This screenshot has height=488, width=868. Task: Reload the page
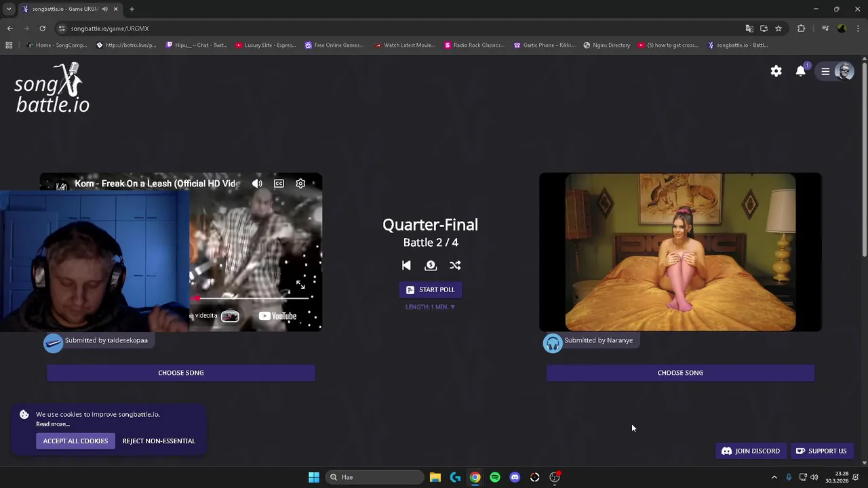tap(42, 28)
